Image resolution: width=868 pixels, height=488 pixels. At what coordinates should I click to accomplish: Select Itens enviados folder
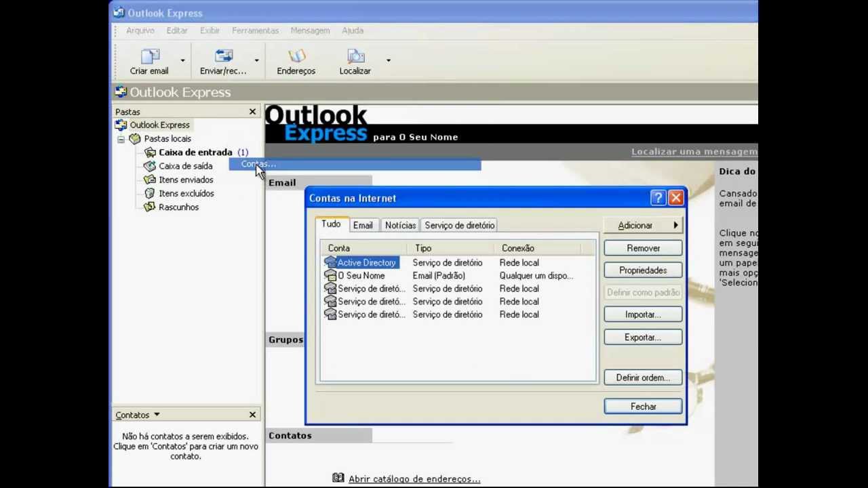(x=186, y=180)
